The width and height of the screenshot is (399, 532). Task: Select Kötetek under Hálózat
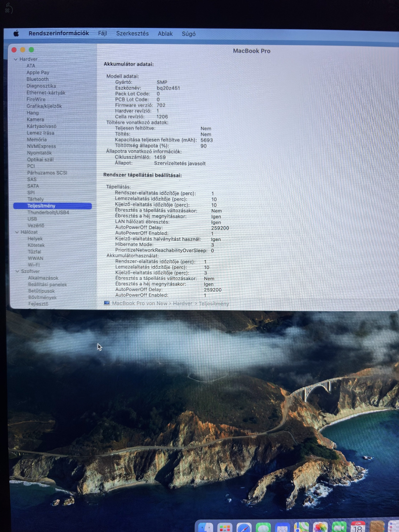[x=36, y=245]
